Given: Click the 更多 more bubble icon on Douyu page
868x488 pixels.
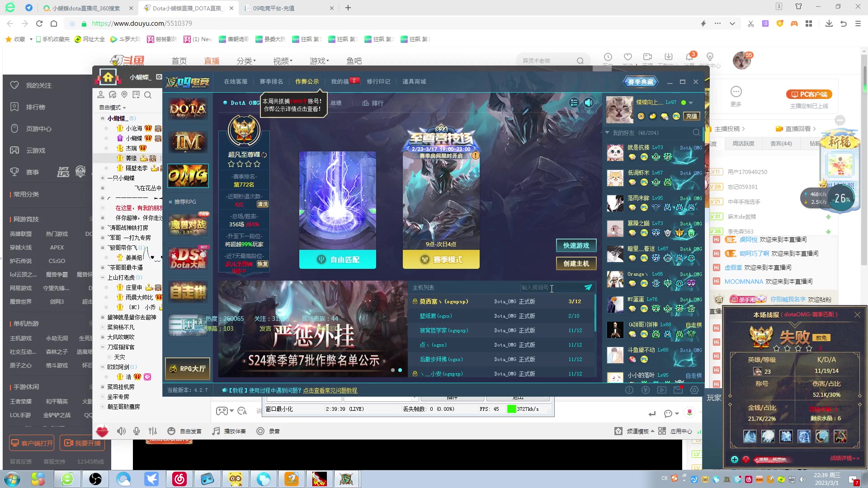Looking at the screenshot, I should point(736,92).
